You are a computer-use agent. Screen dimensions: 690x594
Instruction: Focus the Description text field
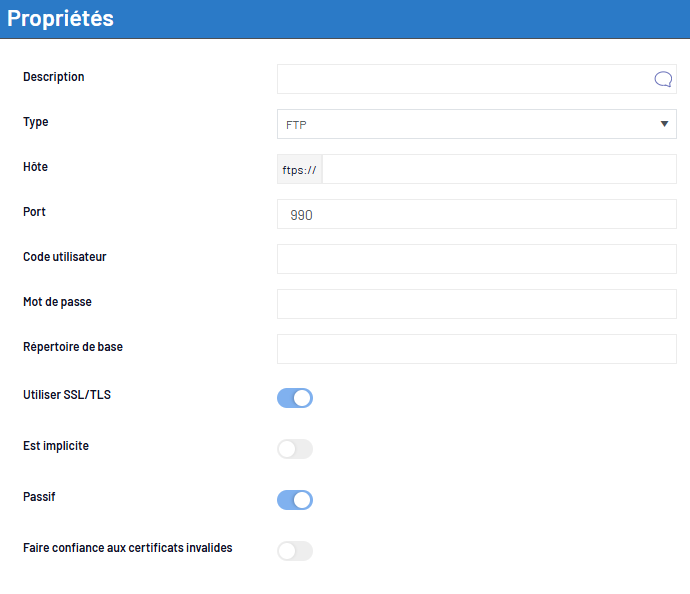tap(466, 79)
